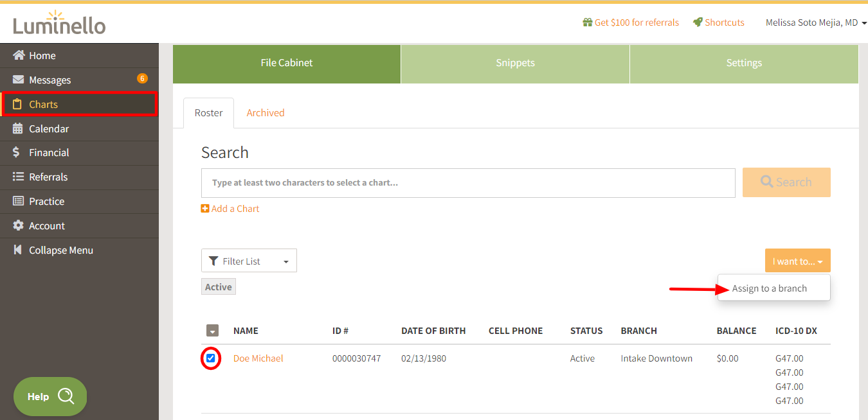Click the plus icon beside Add a Chart
Viewport: 868px width, 420px height.
click(205, 209)
